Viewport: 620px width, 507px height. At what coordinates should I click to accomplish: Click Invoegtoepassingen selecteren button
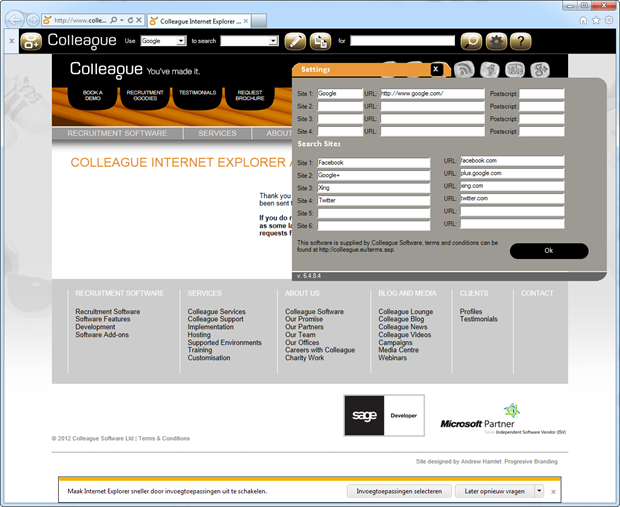tap(399, 491)
